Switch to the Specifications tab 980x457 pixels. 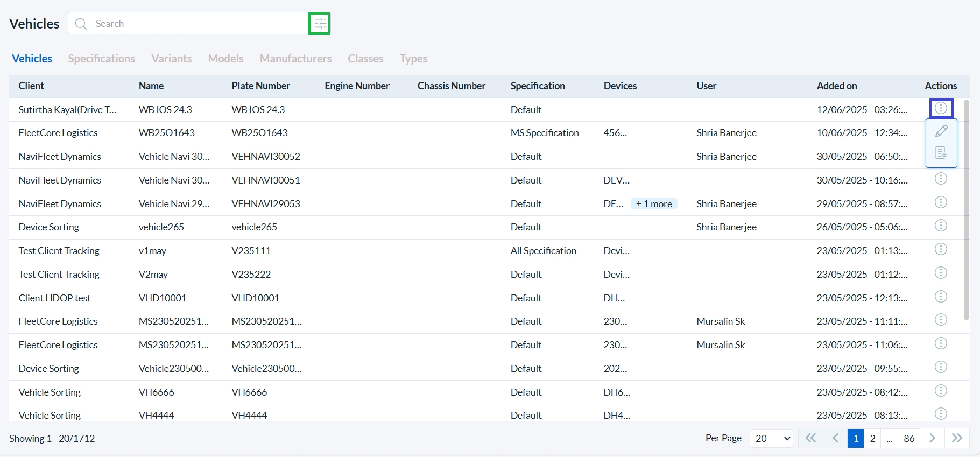pyautogui.click(x=102, y=59)
